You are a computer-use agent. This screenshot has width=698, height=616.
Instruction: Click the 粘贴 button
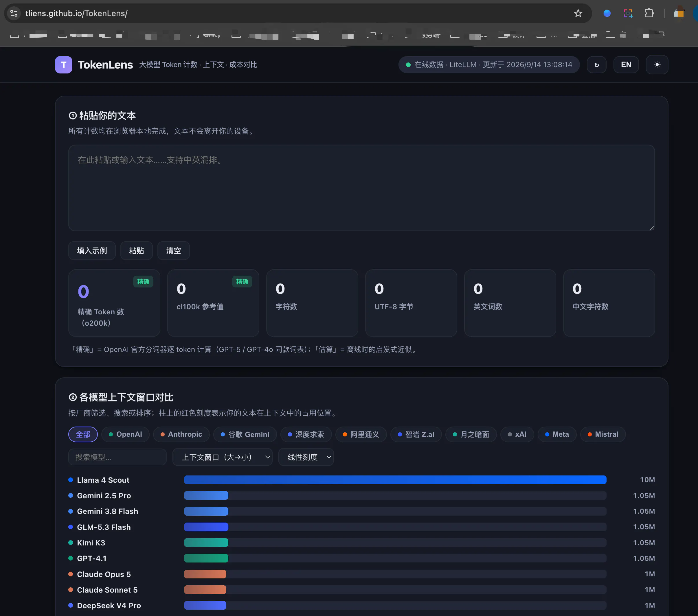[137, 251]
